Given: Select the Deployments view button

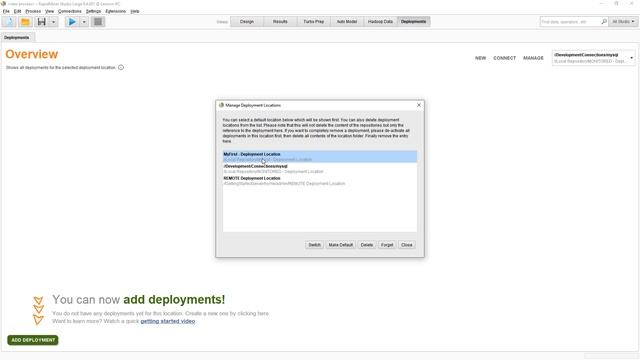Looking at the screenshot, I should [x=413, y=22].
